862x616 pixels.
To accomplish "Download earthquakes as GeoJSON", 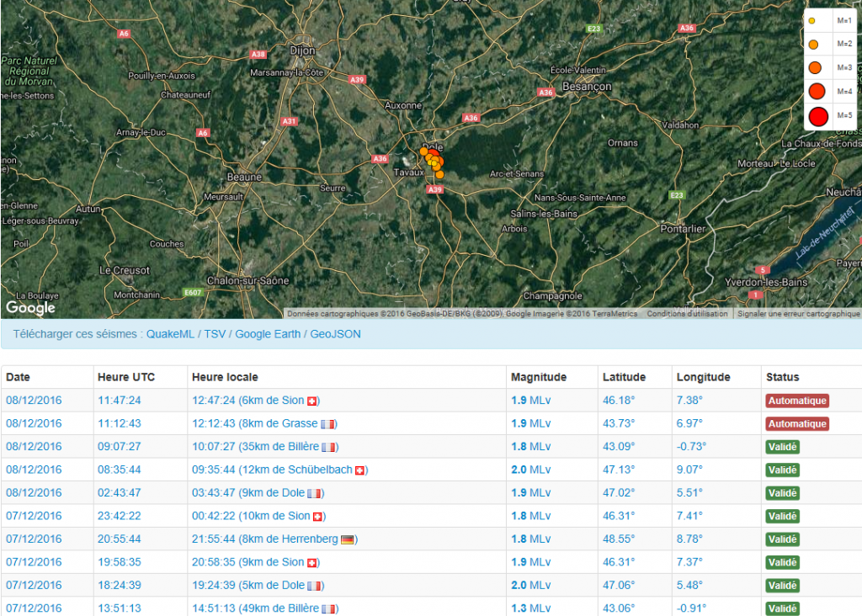I will click(x=335, y=334).
